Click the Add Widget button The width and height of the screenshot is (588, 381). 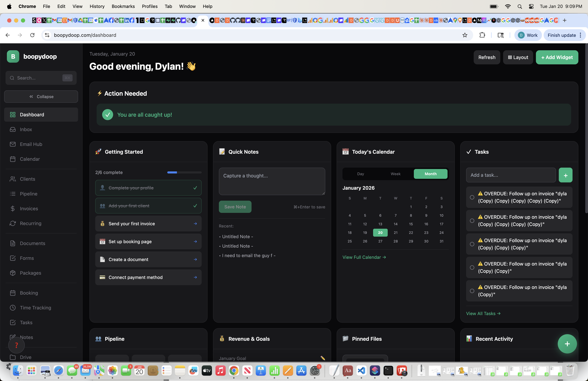[557, 57]
